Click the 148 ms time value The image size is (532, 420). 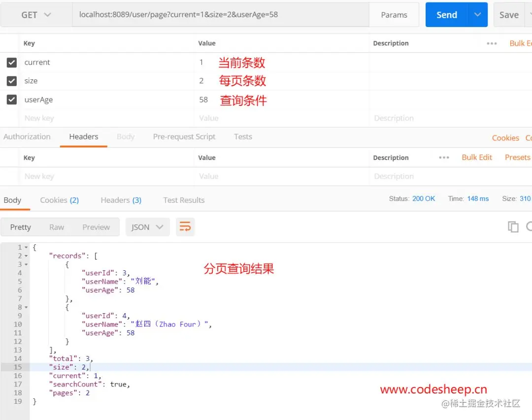point(478,198)
